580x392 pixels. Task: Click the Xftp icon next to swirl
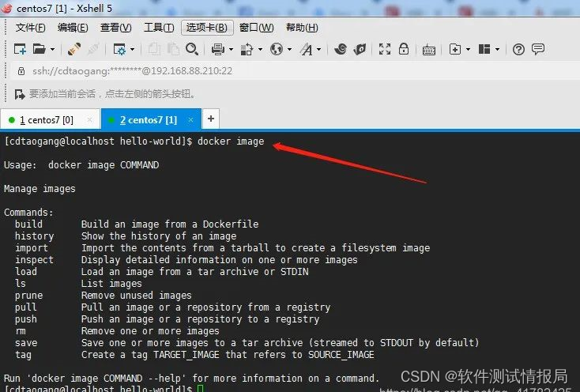coord(360,49)
